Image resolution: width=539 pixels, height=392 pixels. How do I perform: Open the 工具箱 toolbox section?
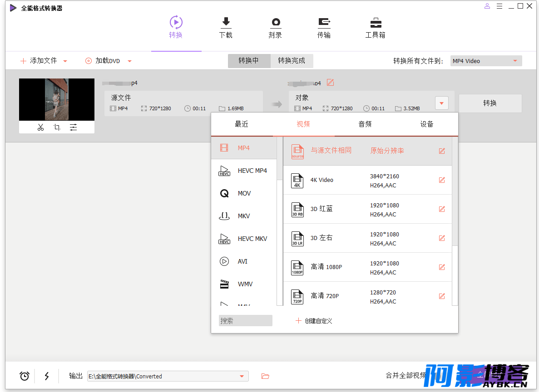pyautogui.click(x=376, y=28)
